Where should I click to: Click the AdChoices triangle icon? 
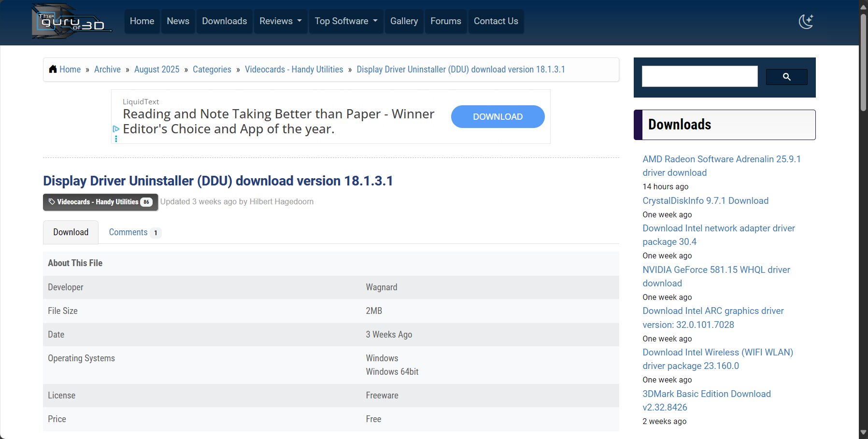pos(116,129)
